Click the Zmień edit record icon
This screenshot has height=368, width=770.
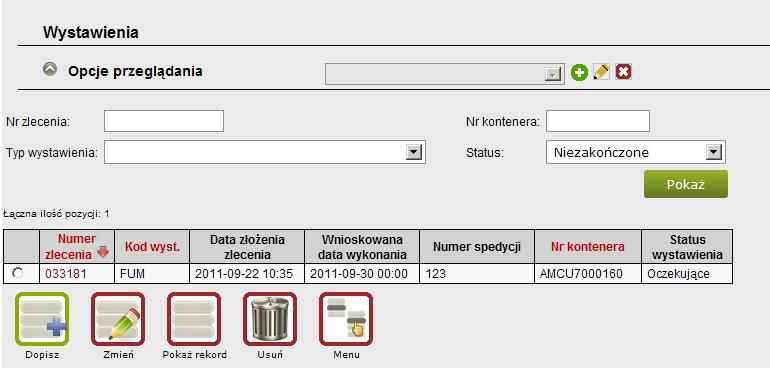pyautogui.click(x=118, y=319)
